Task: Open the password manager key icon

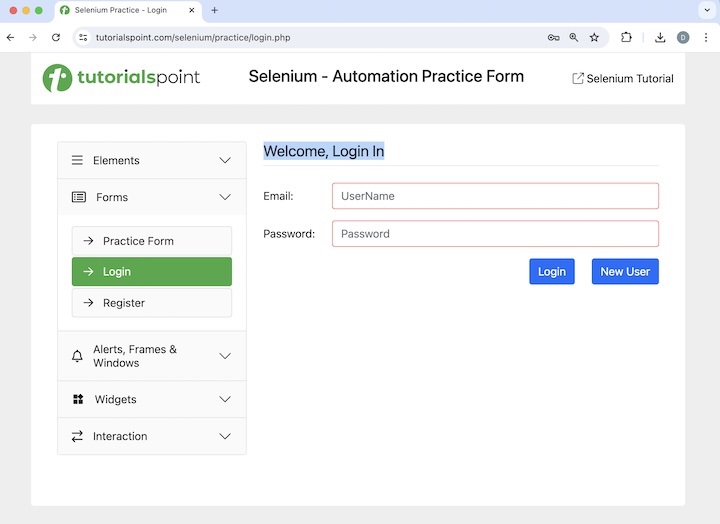Action: point(553,37)
